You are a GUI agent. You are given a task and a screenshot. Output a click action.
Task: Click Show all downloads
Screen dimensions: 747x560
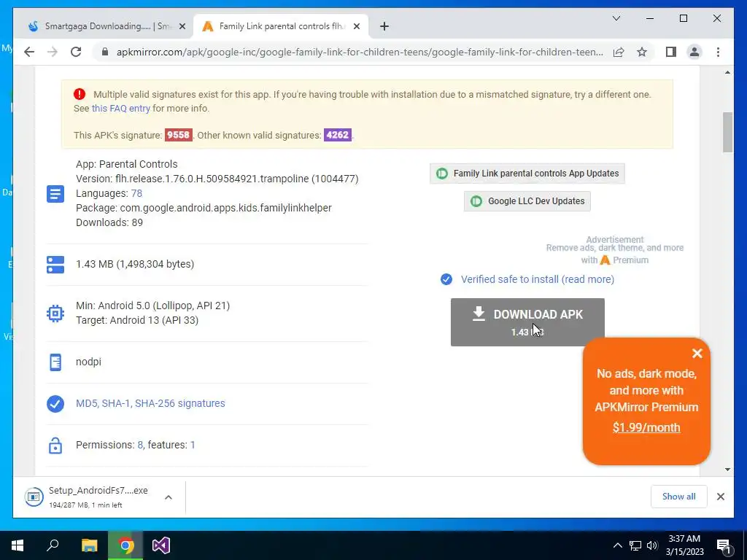tap(678, 496)
